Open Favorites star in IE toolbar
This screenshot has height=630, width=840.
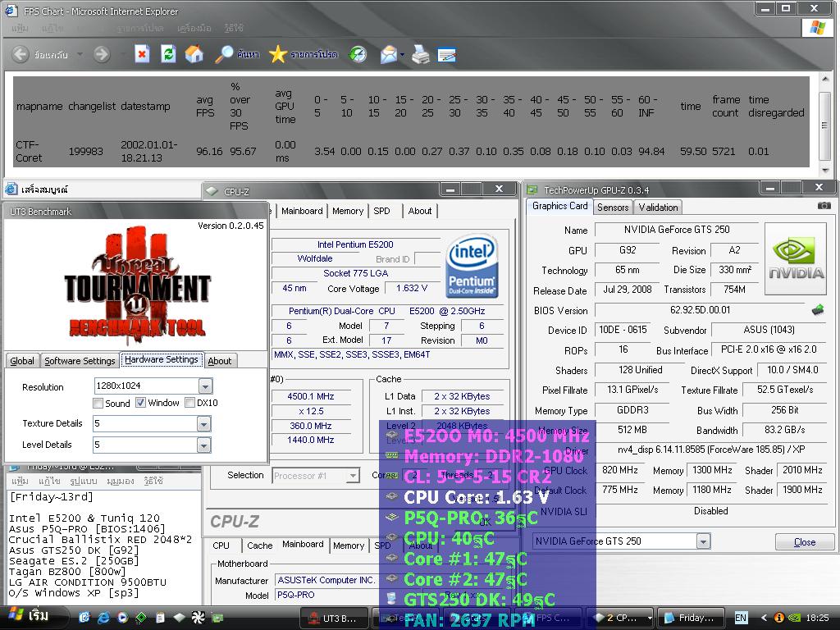(x=278, y=54)
